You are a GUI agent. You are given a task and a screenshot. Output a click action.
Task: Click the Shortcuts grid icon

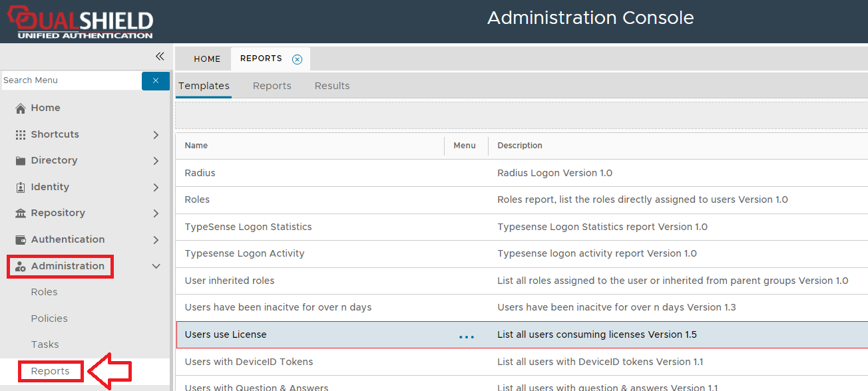21,134
